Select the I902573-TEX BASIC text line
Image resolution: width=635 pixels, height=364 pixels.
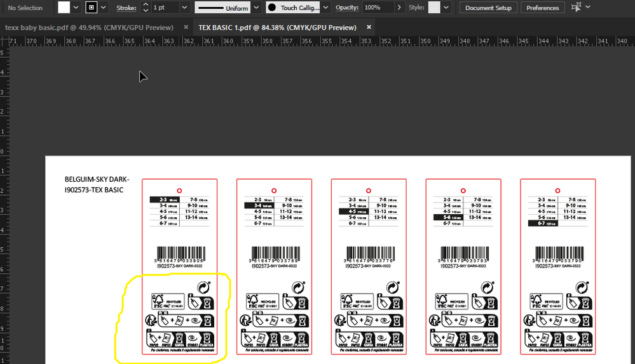[x=94, y=190]
